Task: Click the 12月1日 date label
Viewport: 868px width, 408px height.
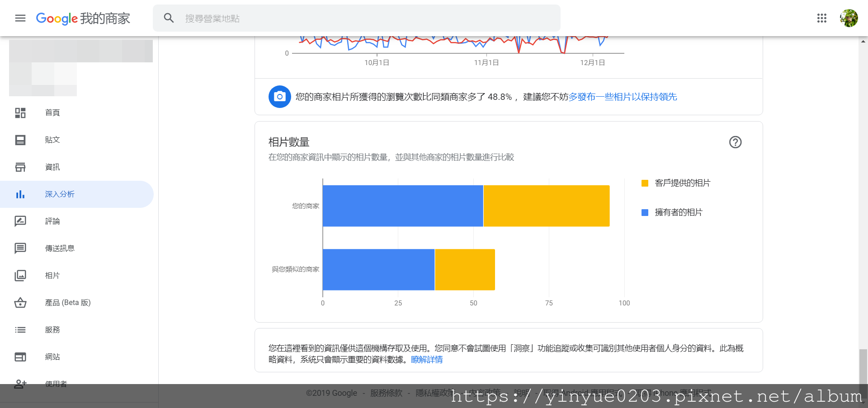Action: pyautogui.click(x=593, y=63)
